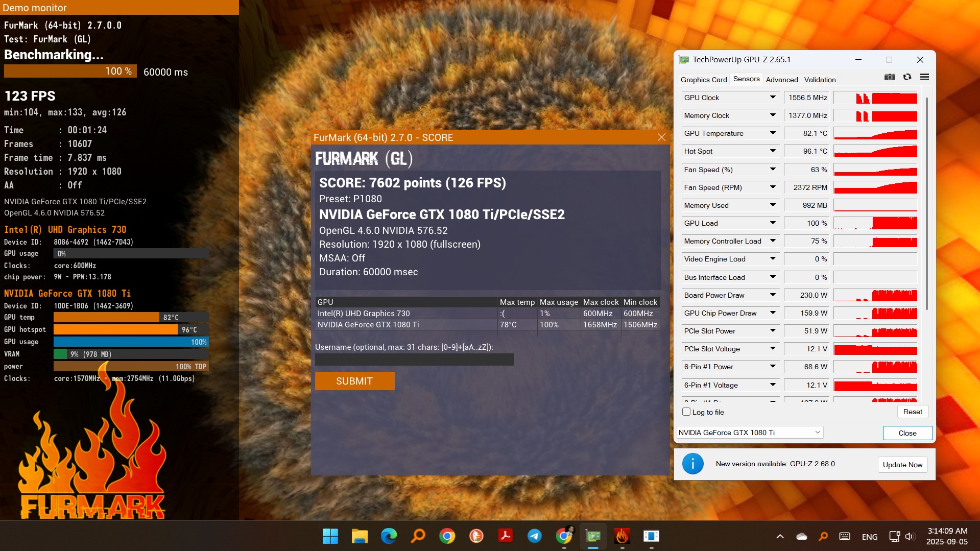Switch to Chrome profile window in taskbar
The height and width of the screenshot is (551, 980).
[564, 536]
